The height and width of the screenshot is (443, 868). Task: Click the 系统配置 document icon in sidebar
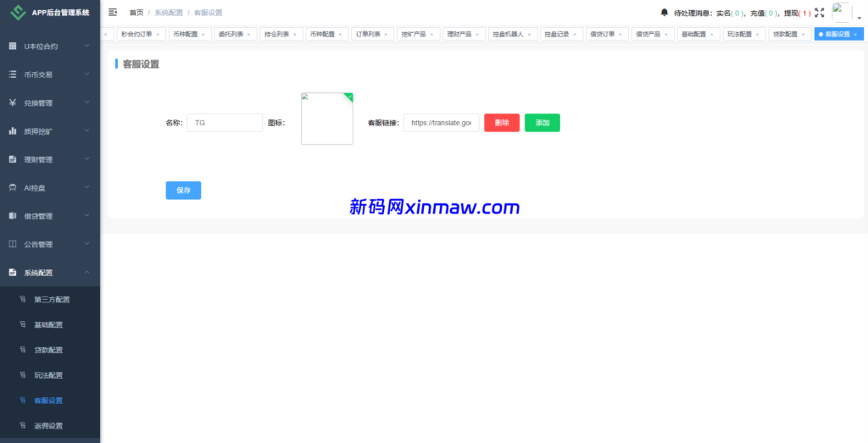click(12, 273)
